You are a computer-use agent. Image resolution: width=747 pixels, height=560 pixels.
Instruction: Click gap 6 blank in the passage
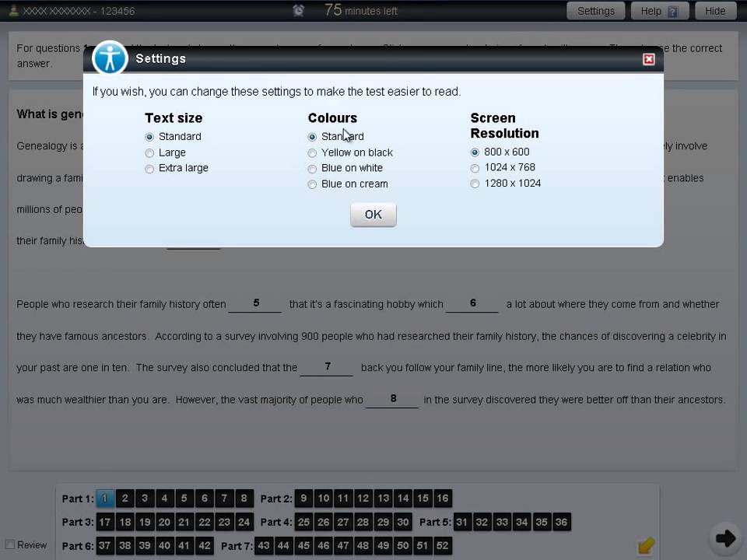pos(472,304)
